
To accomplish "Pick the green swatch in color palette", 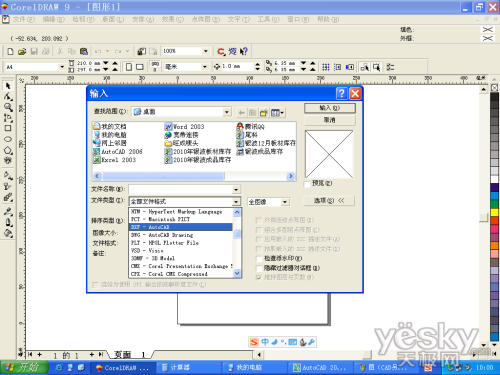I will pos(494,204).
